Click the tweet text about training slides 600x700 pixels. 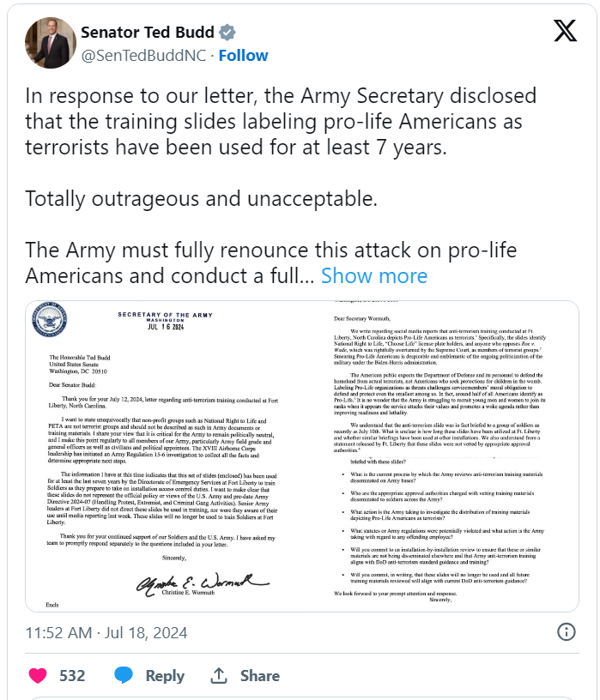pos(280,122)
